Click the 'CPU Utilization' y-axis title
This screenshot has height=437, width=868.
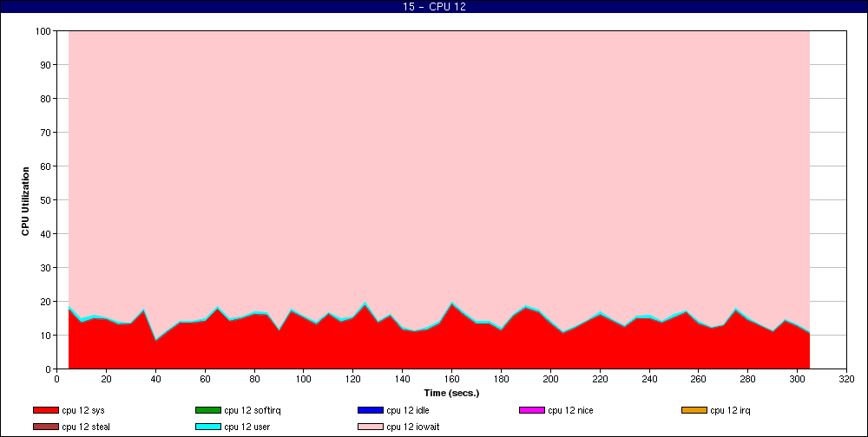tap(25, 201)
